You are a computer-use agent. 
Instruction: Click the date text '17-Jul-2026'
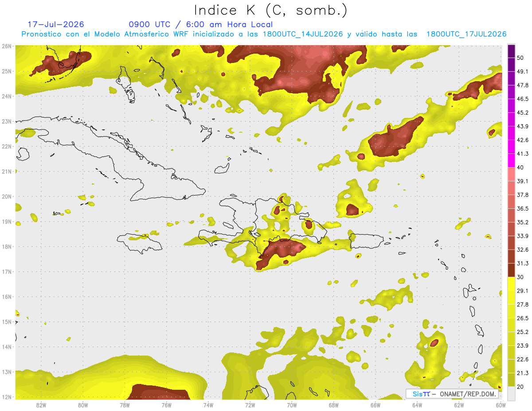[55, 24]
